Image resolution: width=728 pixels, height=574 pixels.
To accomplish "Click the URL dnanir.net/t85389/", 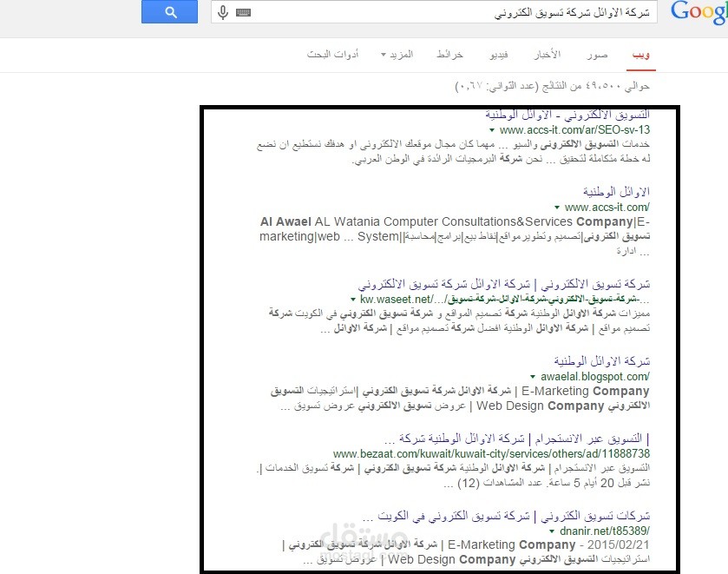I will pos(605,531).
